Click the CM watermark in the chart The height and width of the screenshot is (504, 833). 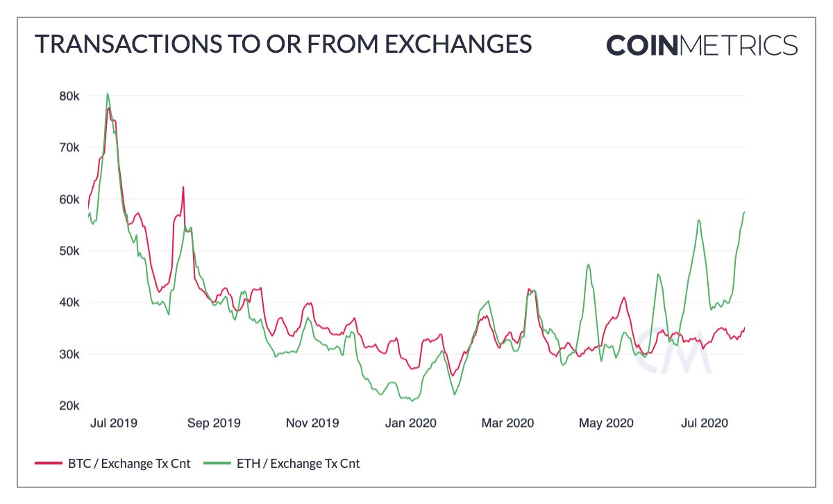[673, 349]
